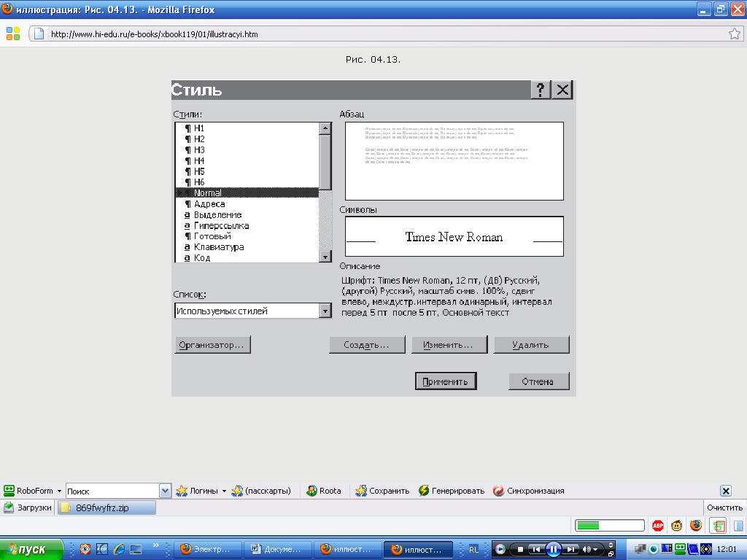This screenshot has width=747, height=560.
Task: Click the (пасскарты) toolbar item
Action: click(x=261, y=491)
